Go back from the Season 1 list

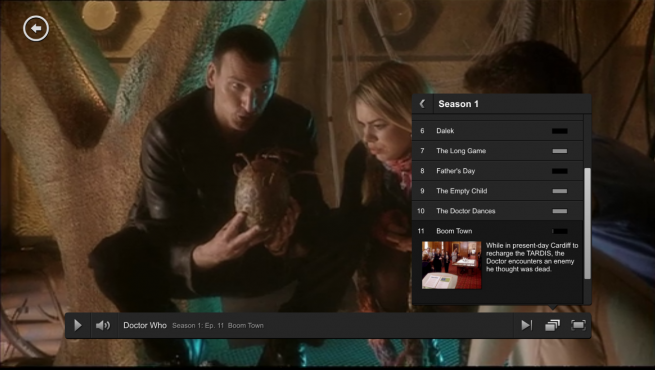tap(422, 104)
